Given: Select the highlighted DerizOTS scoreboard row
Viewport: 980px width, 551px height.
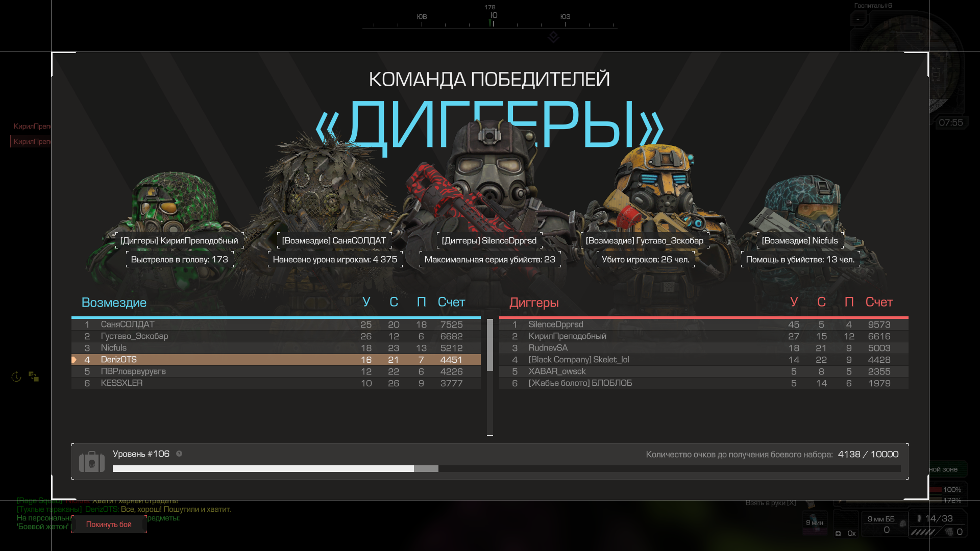Looking at the screenshot, I should tap(276, 360).
